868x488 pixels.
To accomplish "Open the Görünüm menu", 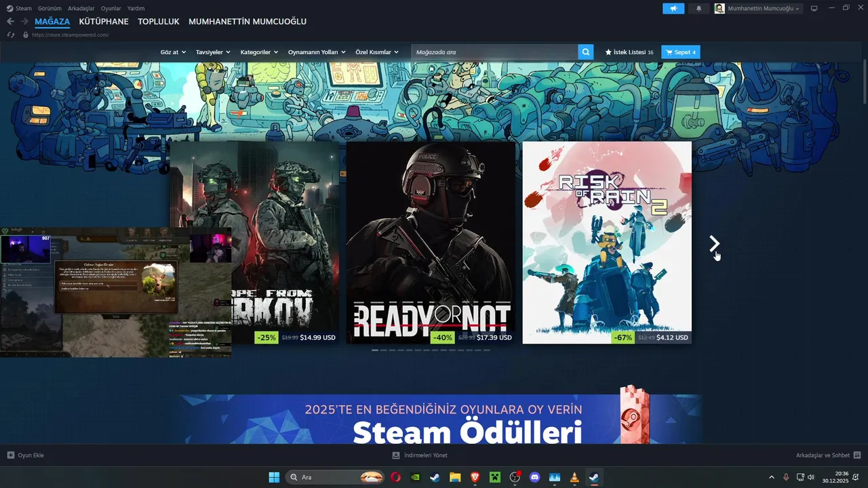I will point(50,8).
